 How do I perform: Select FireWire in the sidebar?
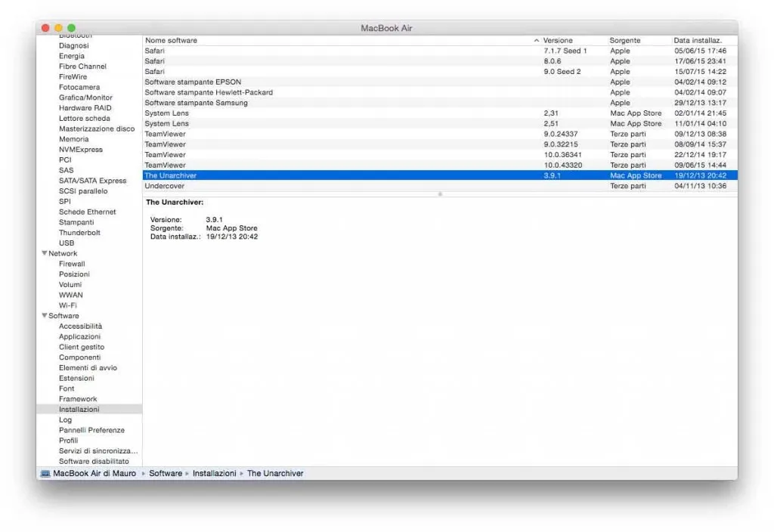[x=73, y=76]
